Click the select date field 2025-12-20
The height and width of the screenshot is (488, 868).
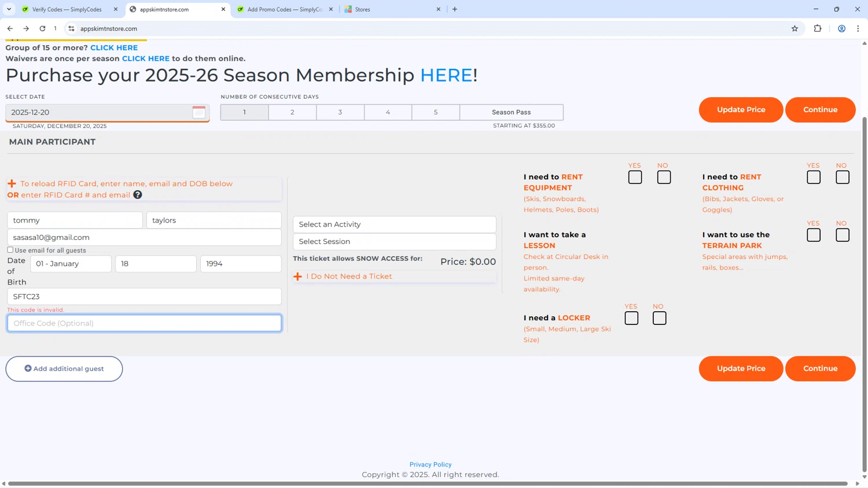coord(108,112)
